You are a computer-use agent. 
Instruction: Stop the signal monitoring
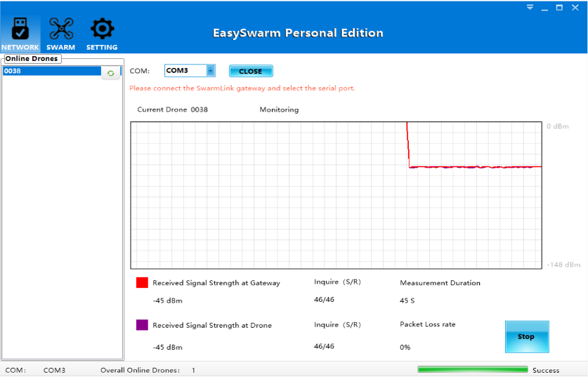527,336
